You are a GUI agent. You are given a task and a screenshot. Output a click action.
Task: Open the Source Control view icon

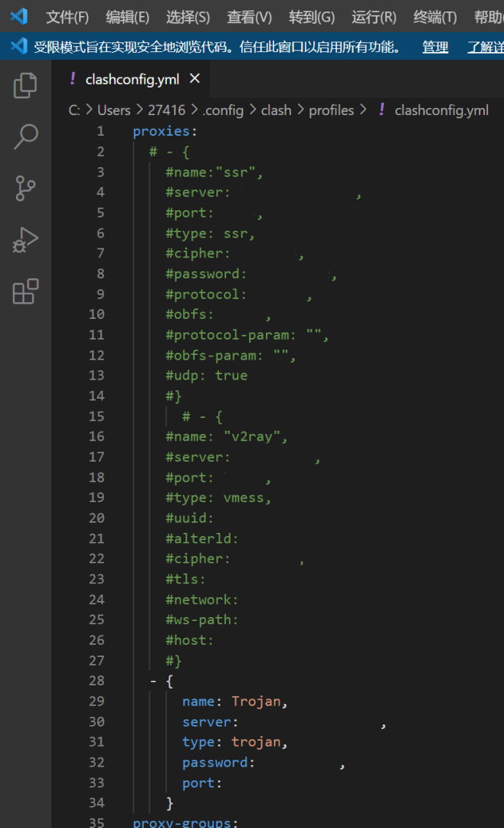tap(25, 188)
